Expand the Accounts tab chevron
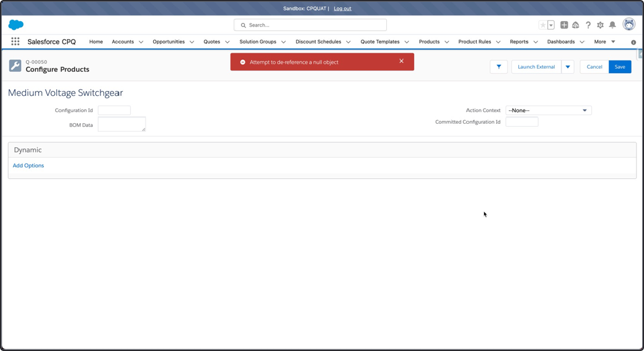The width and height of the screenshot is (644, 351). click(141, 42)
